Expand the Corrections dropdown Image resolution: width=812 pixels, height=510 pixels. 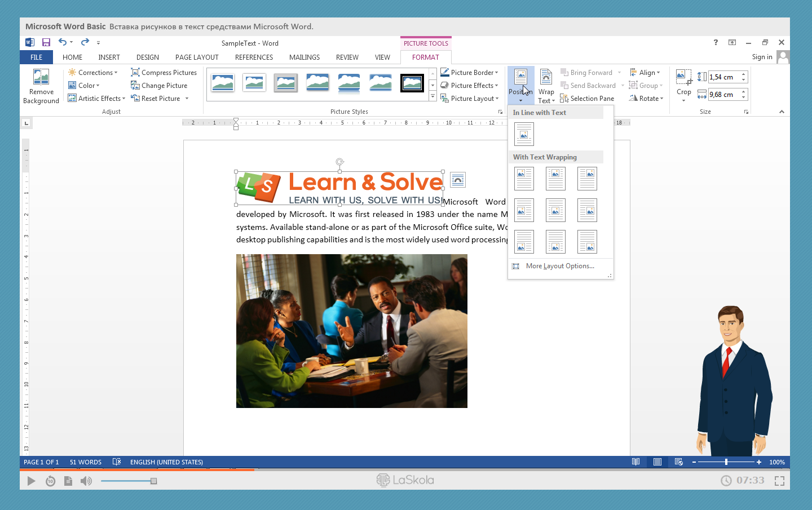[x=93, y=73]
